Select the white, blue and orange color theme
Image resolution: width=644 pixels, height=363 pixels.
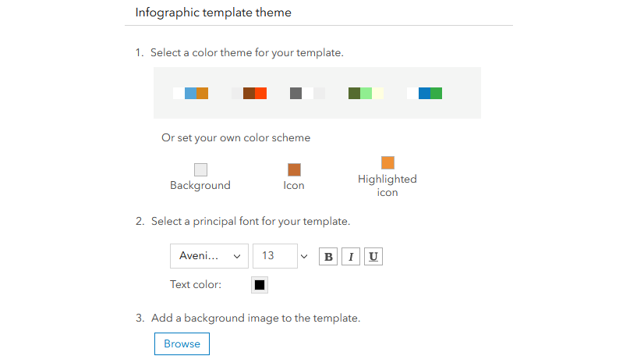[x=190, y=94]
